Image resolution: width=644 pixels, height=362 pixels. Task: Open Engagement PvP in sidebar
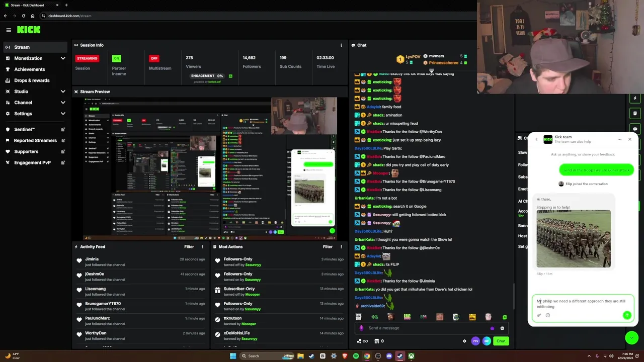click(35, 162)
